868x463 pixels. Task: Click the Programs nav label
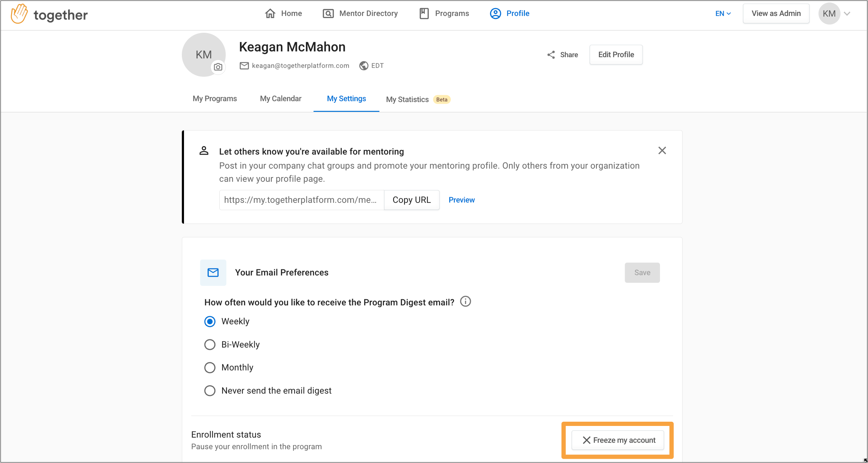point(452,13)
